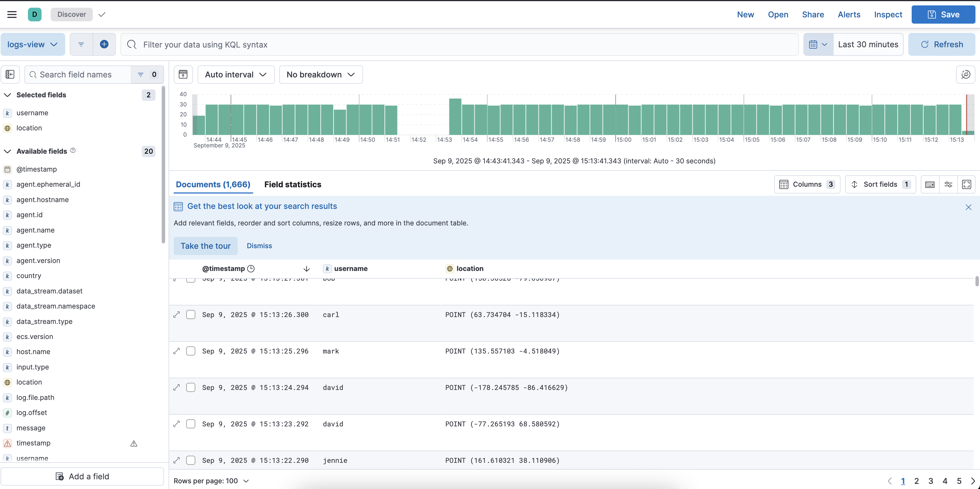980x489 pixels.
Task: Open the chart edit visualization icon
Action: [x=965, y=75]
